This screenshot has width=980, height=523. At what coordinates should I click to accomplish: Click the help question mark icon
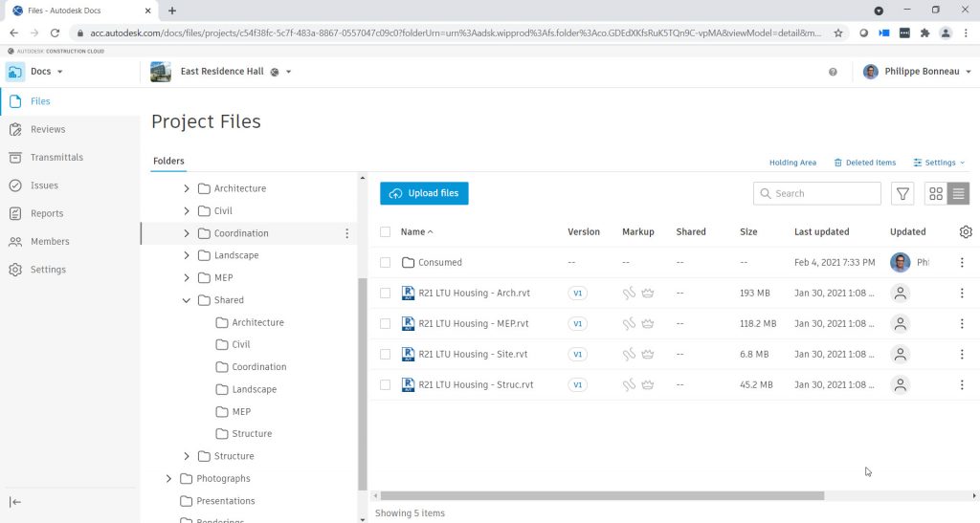pyautogui.click(x=833, y=72)
